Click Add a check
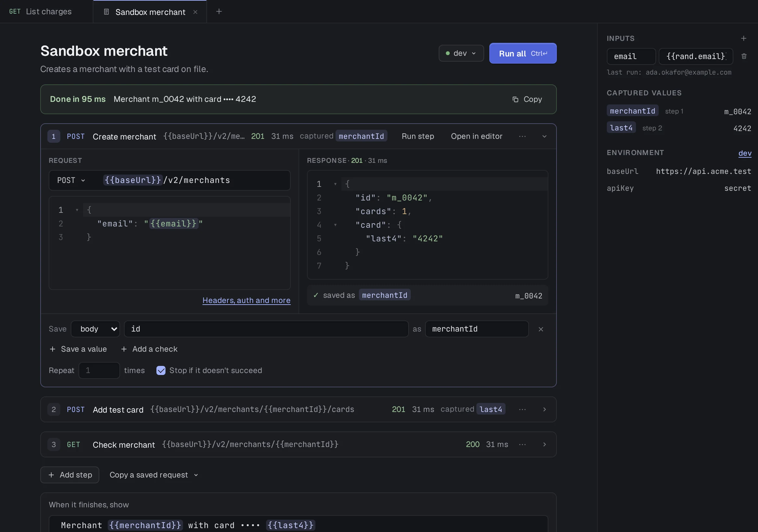The width and height of the screenshot is (758, 532). (x=149, y=349)
